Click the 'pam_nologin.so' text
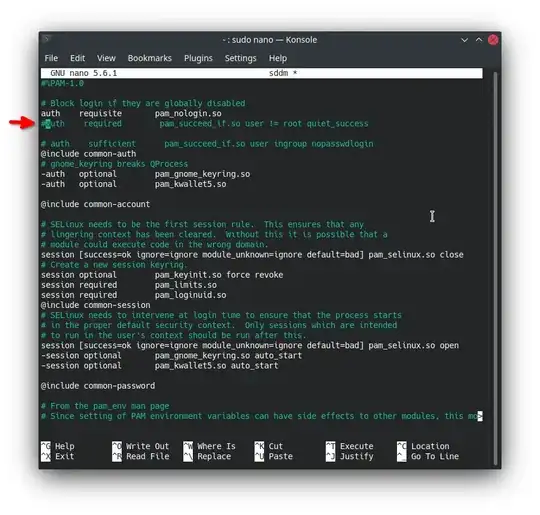 188,114
